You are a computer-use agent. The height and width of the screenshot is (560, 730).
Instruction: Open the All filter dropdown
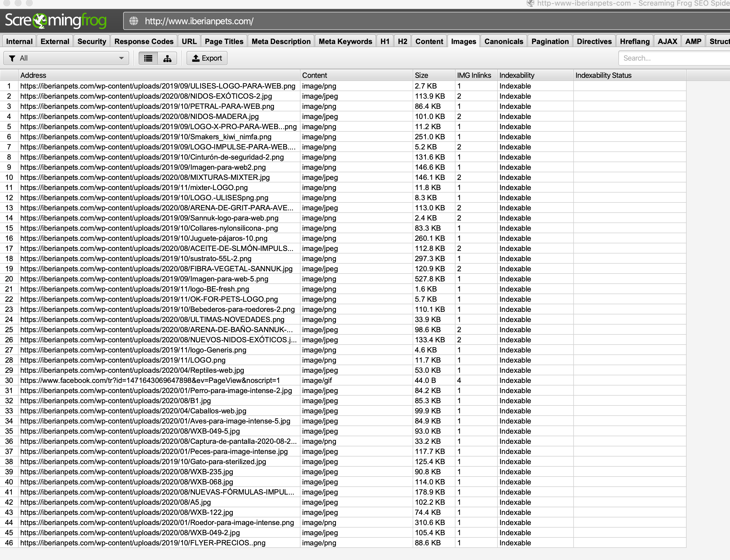pos(66,58)
